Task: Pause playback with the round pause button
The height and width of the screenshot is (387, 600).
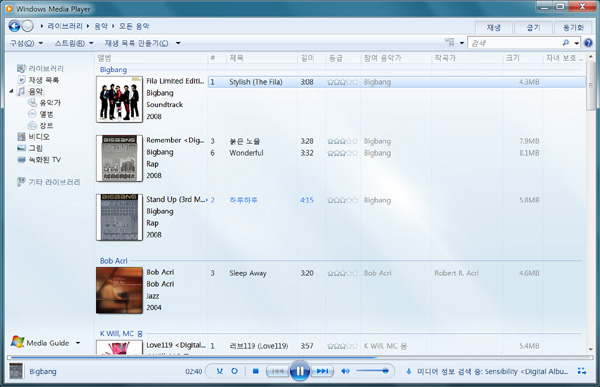Action: click(x=300, y=371)
